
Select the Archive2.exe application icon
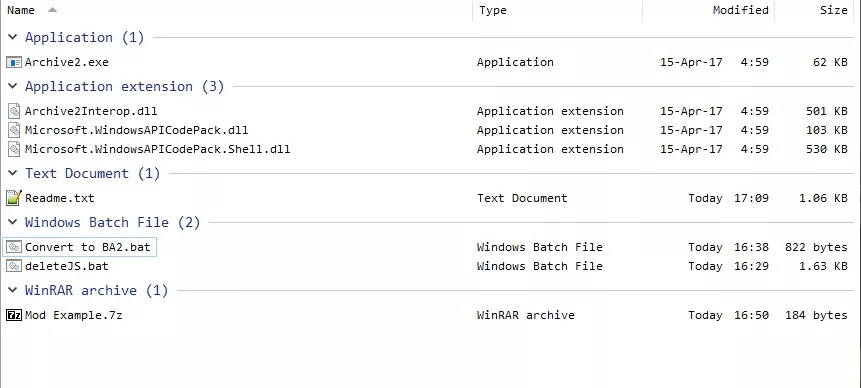(x=14, y=62)
